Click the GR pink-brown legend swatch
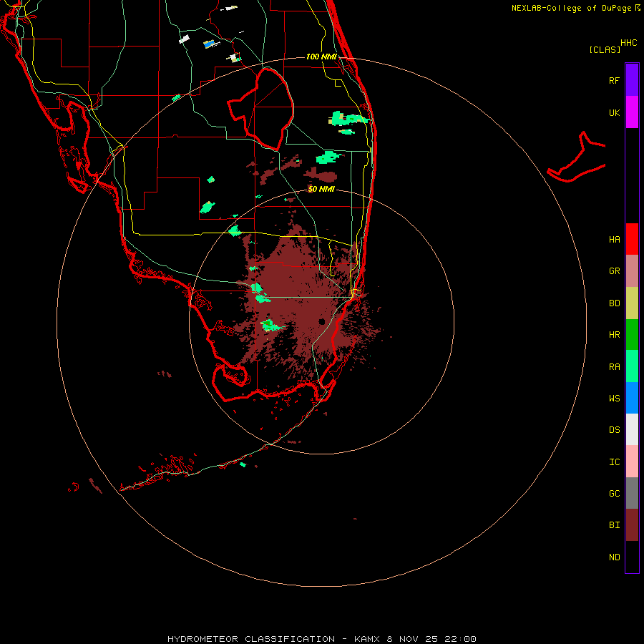The height and width of the screenshot is (644, 644). click(x=632, y=271)
